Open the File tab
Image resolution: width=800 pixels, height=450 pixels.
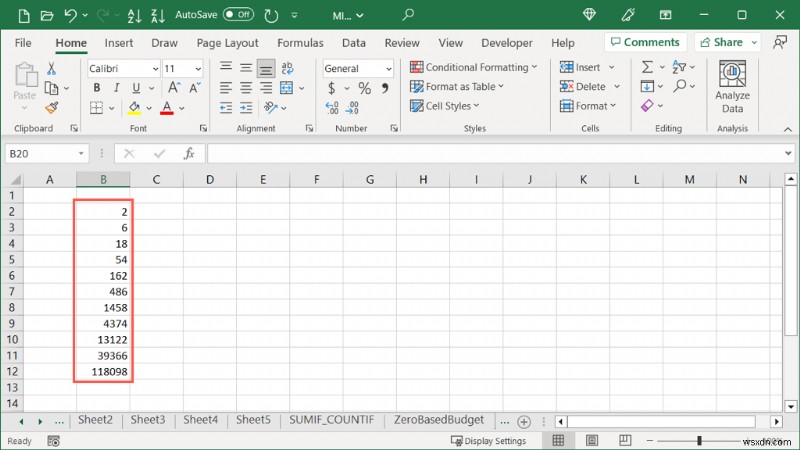tap(23, 43)
